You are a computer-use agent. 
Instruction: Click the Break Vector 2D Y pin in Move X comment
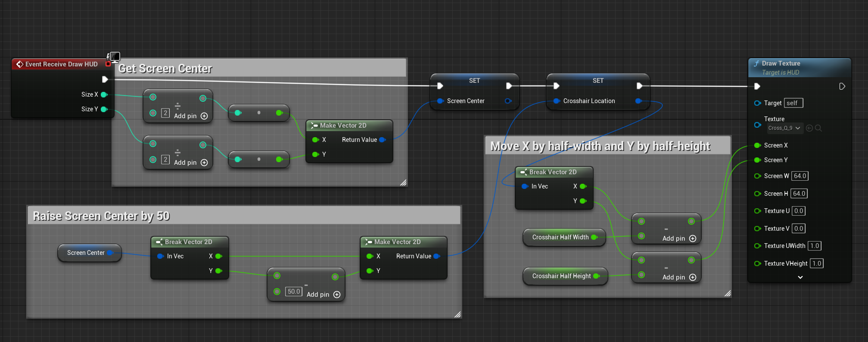click(583, 201)
